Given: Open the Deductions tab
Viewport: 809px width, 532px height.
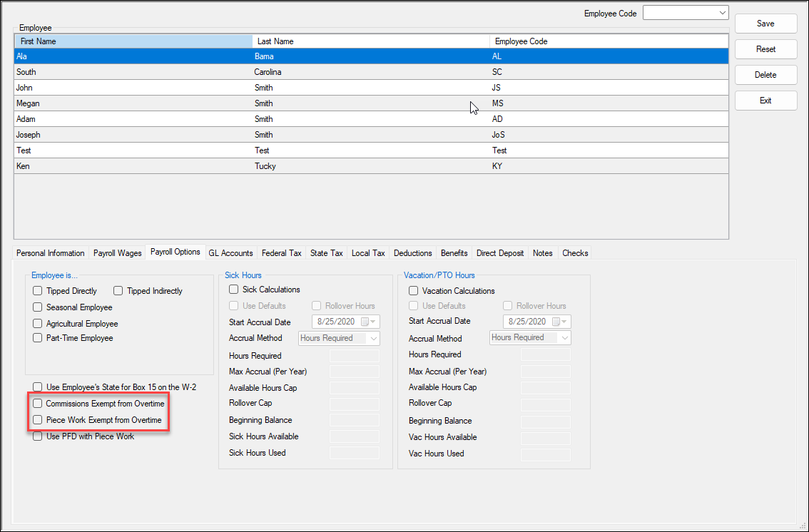Looking at the screenshot, I should point(413,253).
